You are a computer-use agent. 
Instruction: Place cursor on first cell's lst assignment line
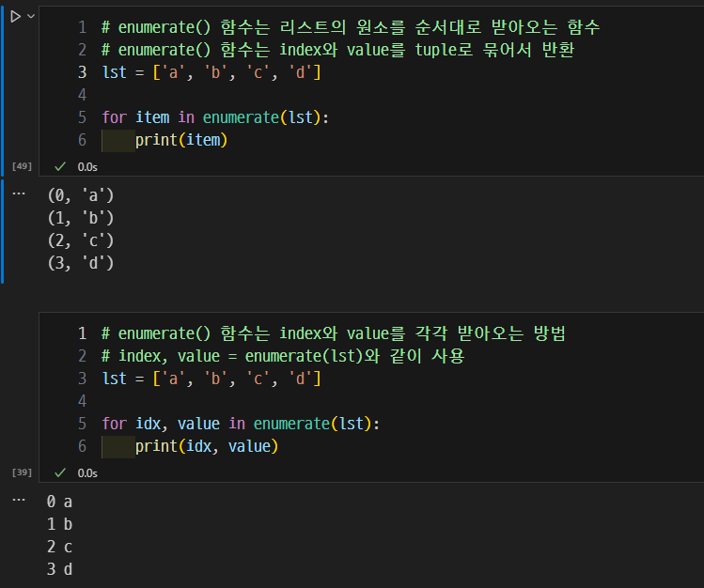[x=211, y=72]
